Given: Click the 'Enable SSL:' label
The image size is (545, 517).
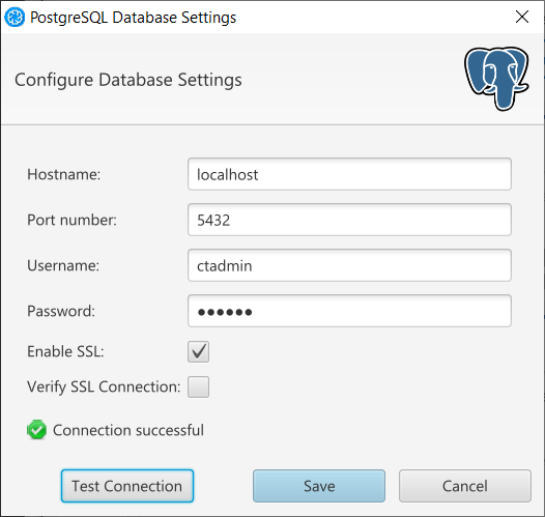Looking at the screenshot, I should pyautogui.click(x=66, y=352).
